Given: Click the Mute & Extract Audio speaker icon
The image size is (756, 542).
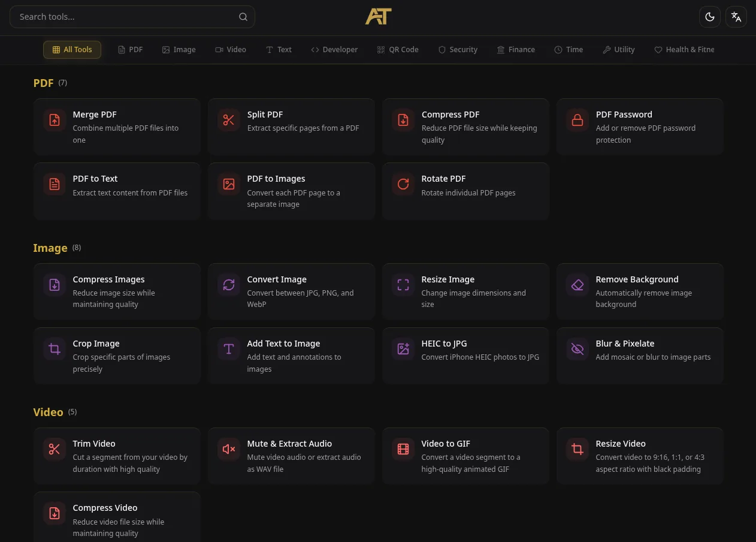Looking at the screenshot, I should tap(229, 449).
